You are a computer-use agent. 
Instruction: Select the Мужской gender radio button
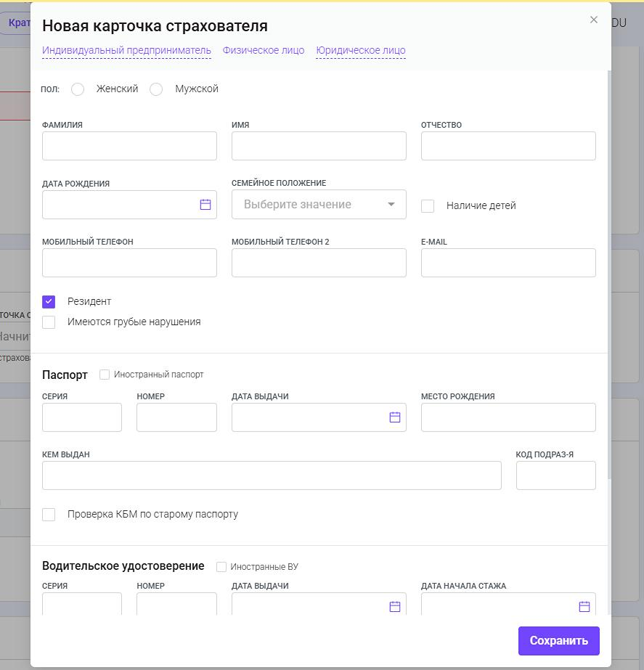click(156, 89)
